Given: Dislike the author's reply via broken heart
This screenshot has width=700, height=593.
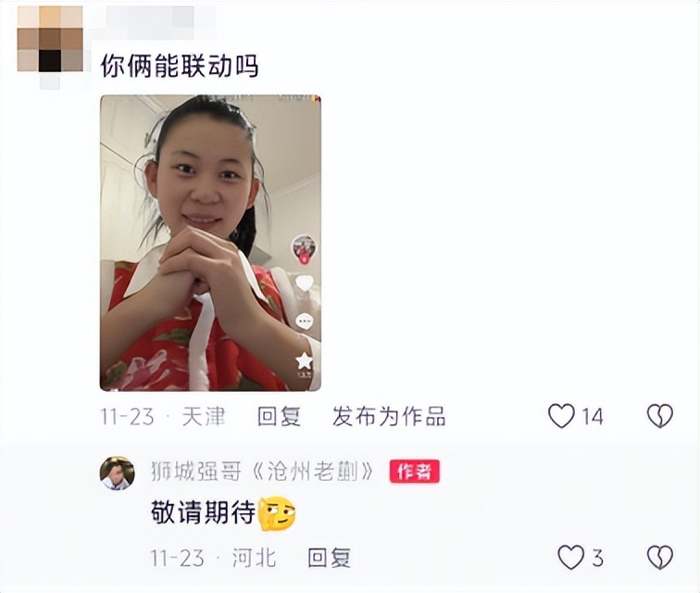Looking at the screenshot, I should click(660, 557).
